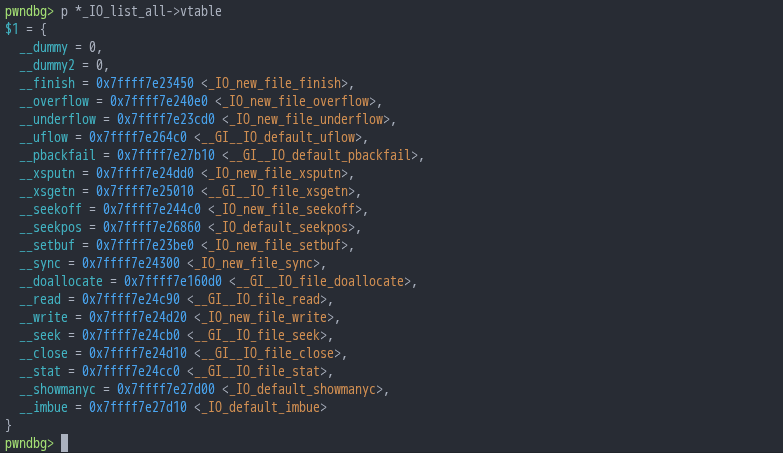Click the __write address 0x7ffff7e24d20
Viewport: 783px width, 453px height.
(138, 317)
